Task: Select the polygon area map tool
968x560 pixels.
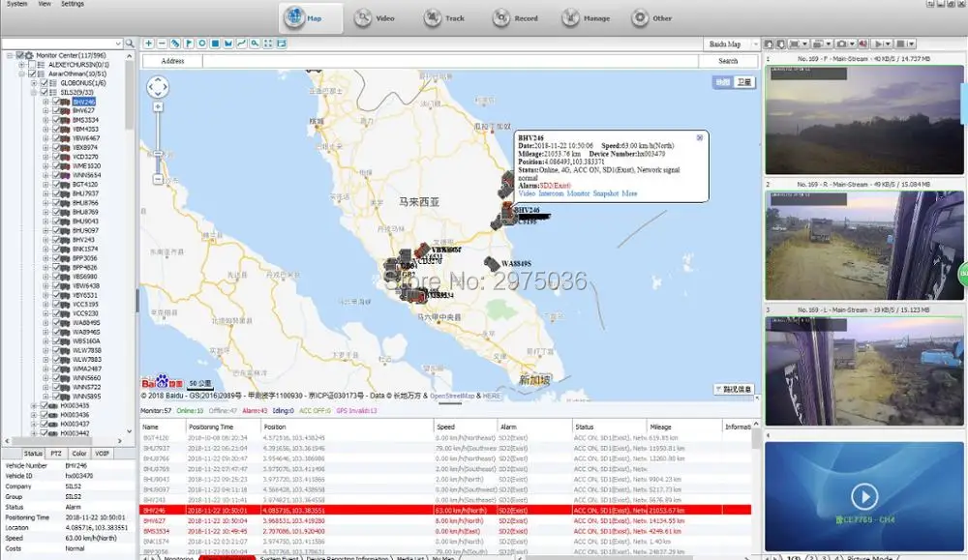Action: pos(227,44)
